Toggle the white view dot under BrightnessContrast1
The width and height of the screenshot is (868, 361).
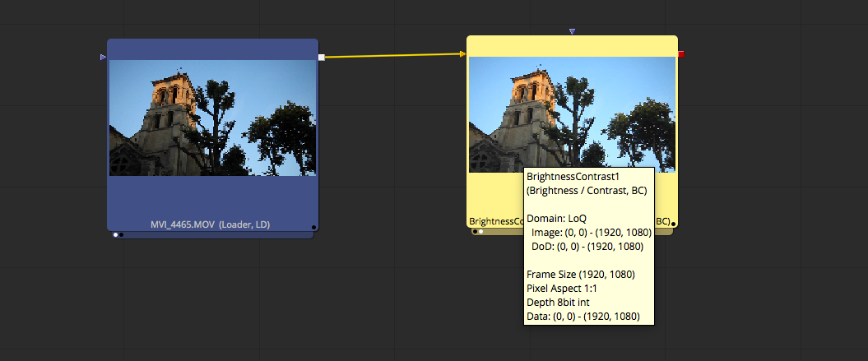(481, 232)
